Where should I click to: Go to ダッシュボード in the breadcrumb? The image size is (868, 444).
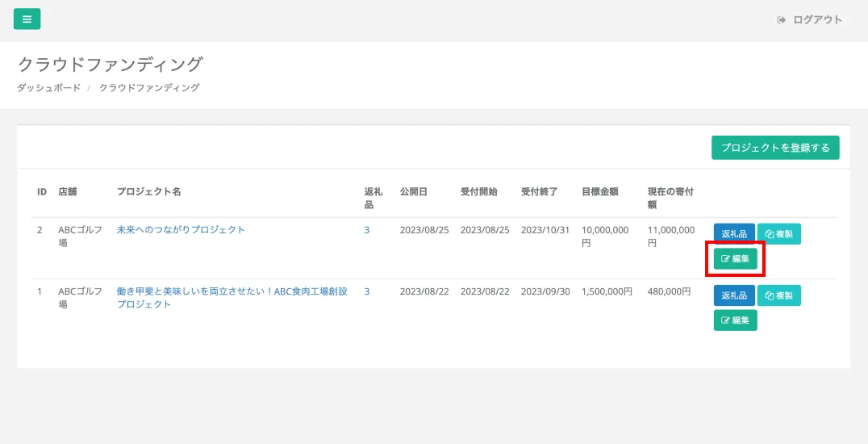point(49,88)
